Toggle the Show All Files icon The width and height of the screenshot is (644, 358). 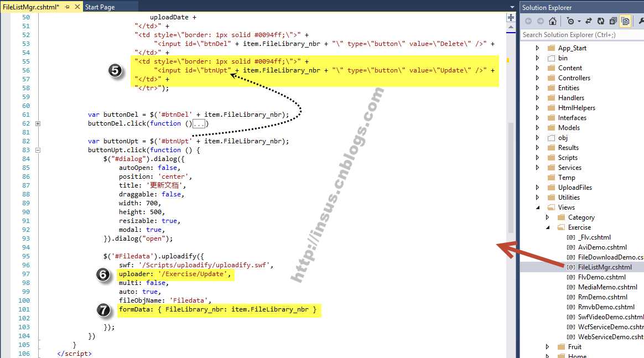[626, 21]
